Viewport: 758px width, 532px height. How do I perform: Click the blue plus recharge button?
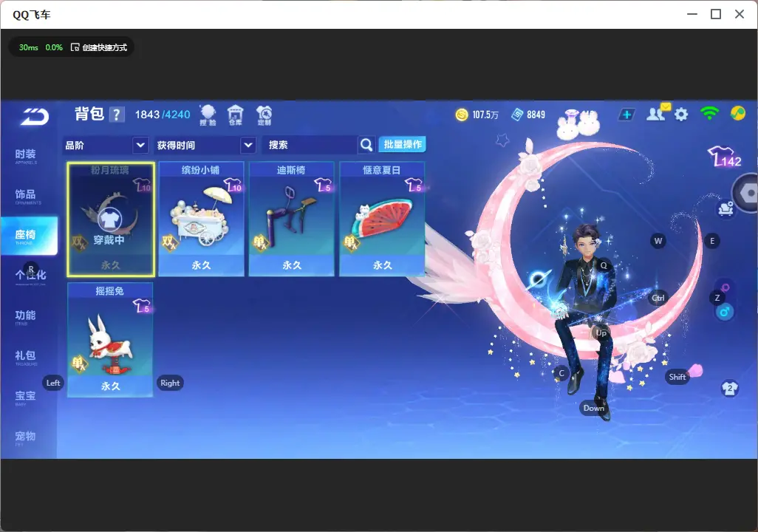(626, 115)
